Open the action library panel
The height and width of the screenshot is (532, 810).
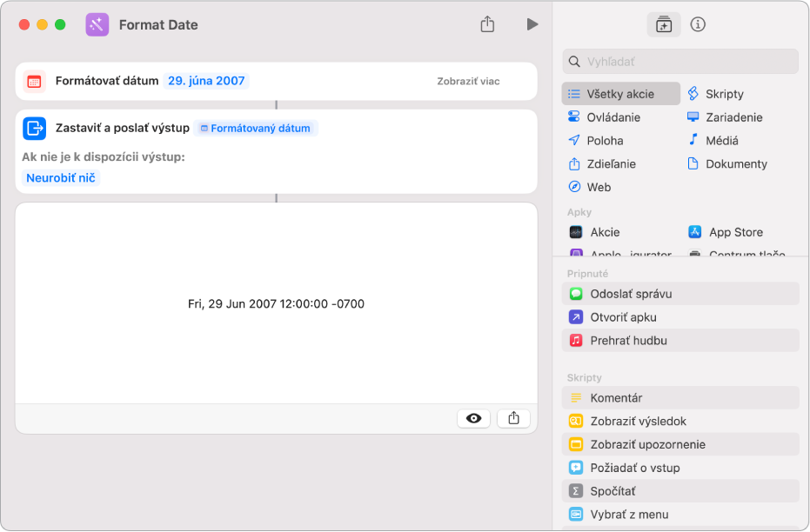[x=663, y=24]
